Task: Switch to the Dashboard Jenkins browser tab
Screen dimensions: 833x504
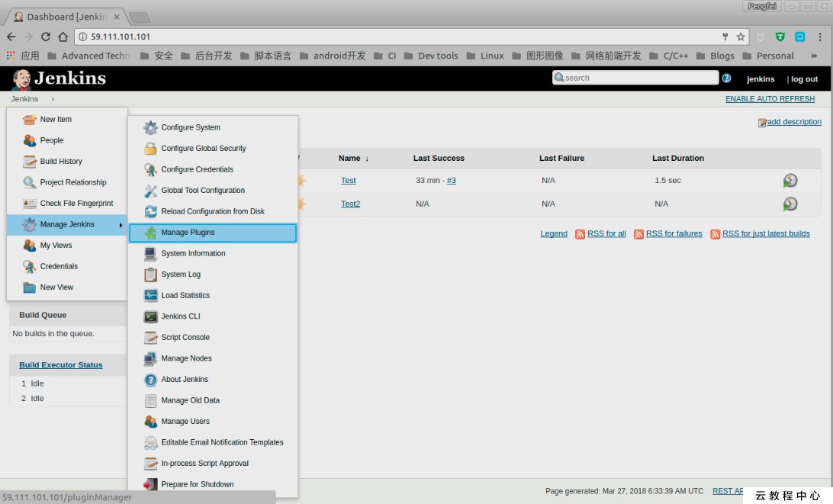Action: tap(66, 17)
